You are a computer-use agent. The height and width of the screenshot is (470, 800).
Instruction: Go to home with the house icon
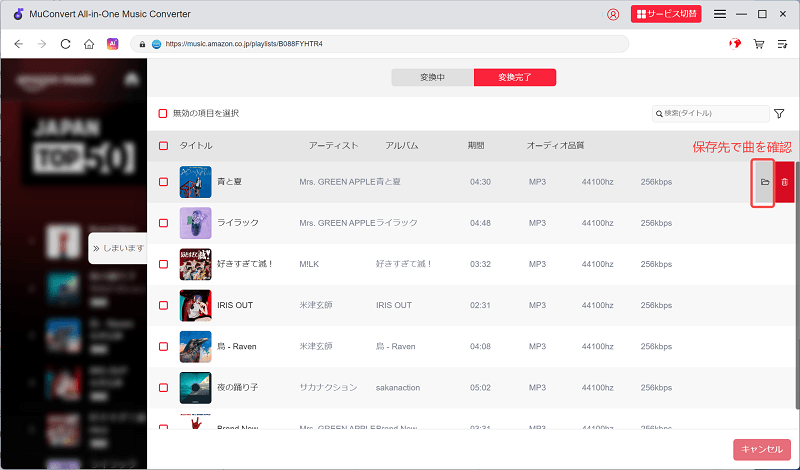(89, 44)
